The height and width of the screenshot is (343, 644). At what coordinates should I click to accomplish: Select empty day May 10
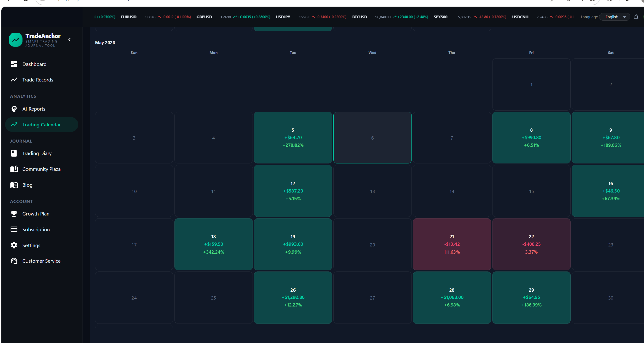click(134, 191)
